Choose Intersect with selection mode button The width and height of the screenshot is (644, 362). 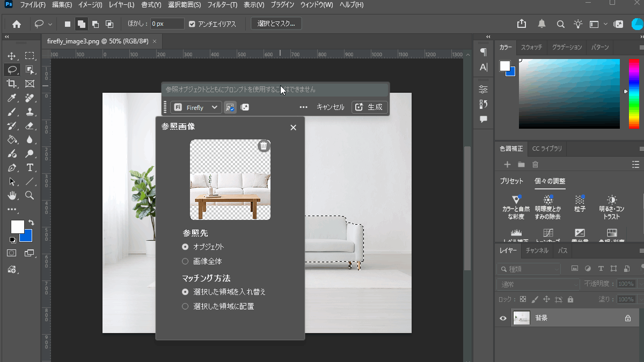pyautogui.click(x=109, y=24)
